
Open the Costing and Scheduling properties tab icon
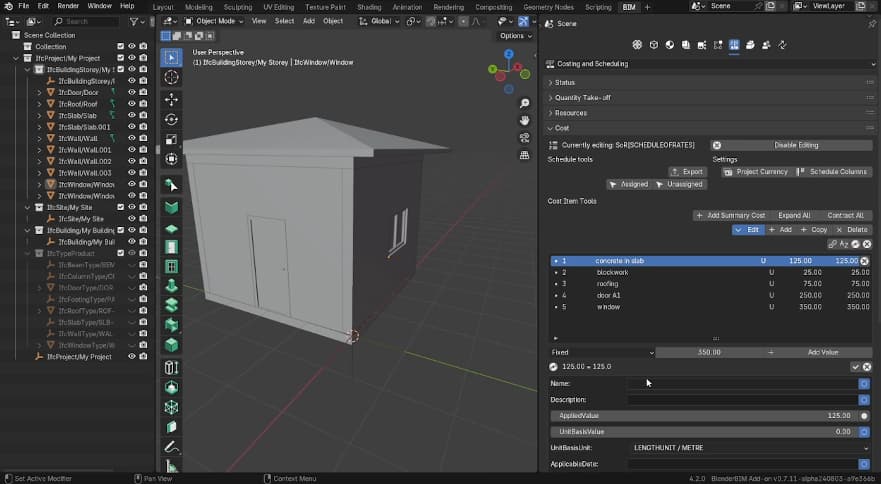pos(734,45)
